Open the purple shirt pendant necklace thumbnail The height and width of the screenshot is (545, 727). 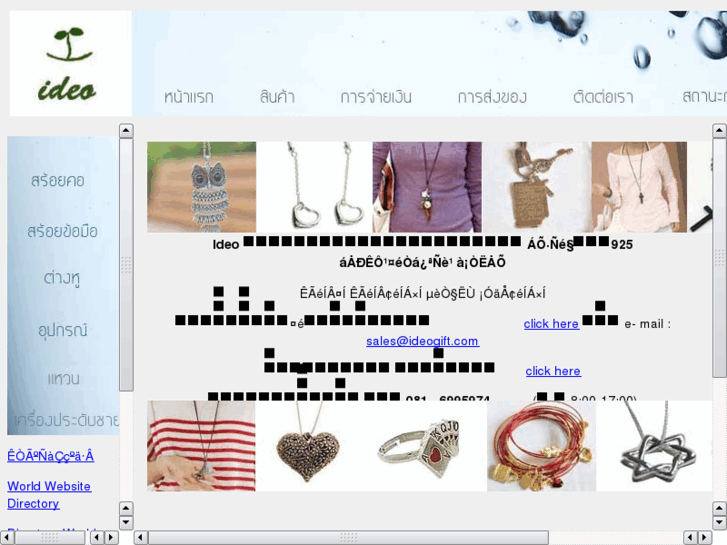(x=427, y=187)
